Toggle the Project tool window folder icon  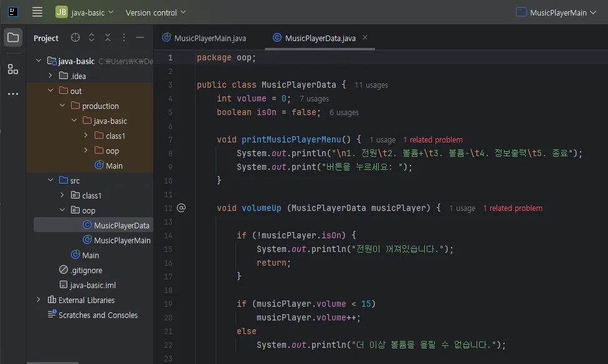tap(12, 38)
